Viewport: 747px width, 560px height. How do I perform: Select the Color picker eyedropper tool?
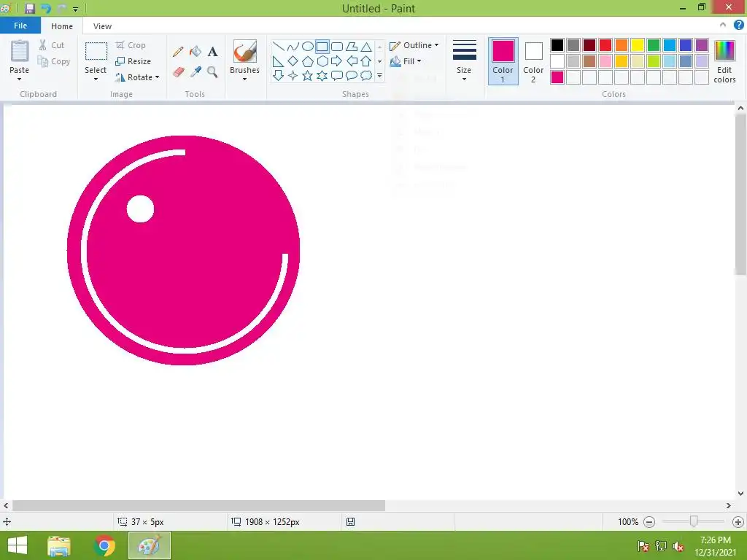(196, 72)
